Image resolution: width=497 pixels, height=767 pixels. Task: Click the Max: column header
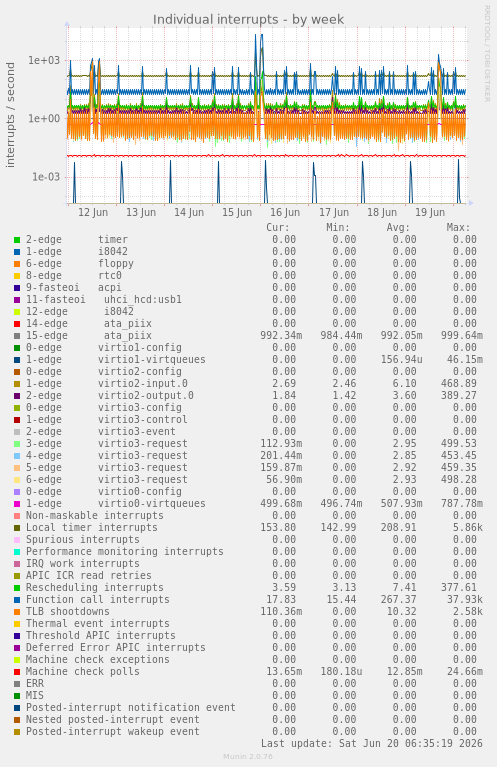pos(458,227)
